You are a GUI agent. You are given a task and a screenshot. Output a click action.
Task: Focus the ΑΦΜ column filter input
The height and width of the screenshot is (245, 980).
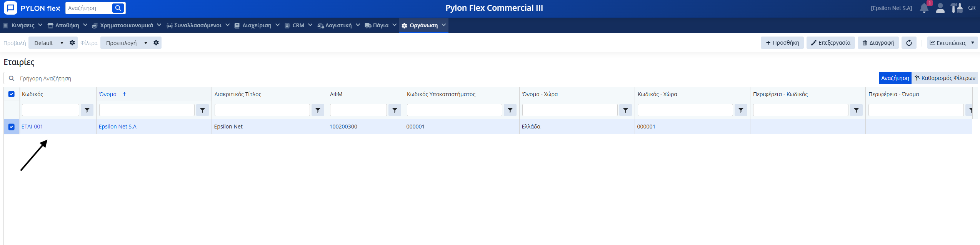coord(358,110)
